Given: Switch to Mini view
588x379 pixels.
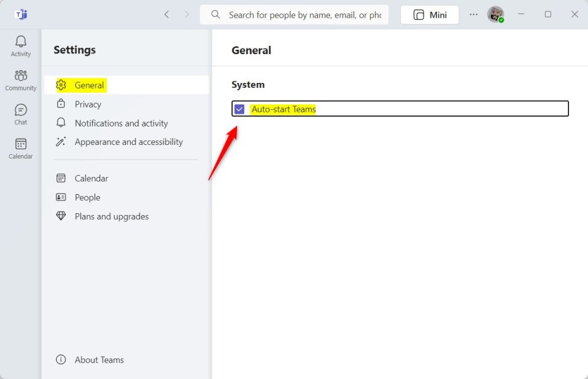Looking at the screenshot, I should pos(430,15).
